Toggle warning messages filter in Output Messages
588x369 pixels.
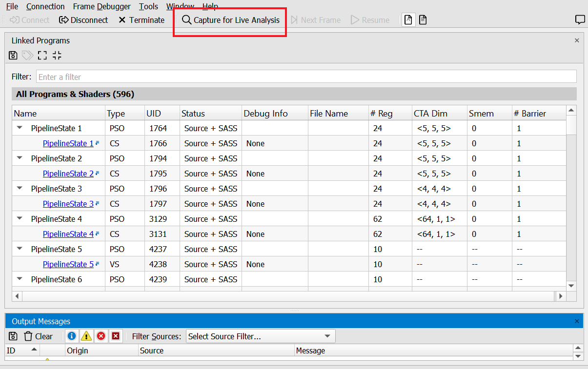(x=86, y=336)
